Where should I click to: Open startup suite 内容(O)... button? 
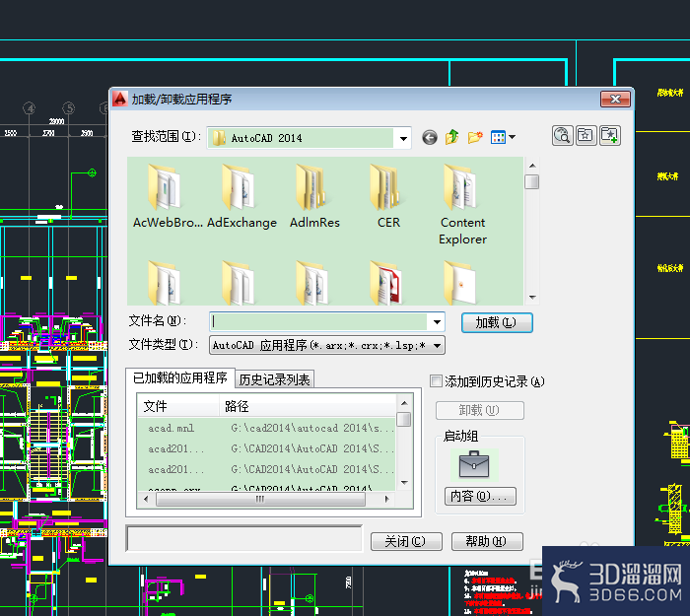tap(480, 497)
